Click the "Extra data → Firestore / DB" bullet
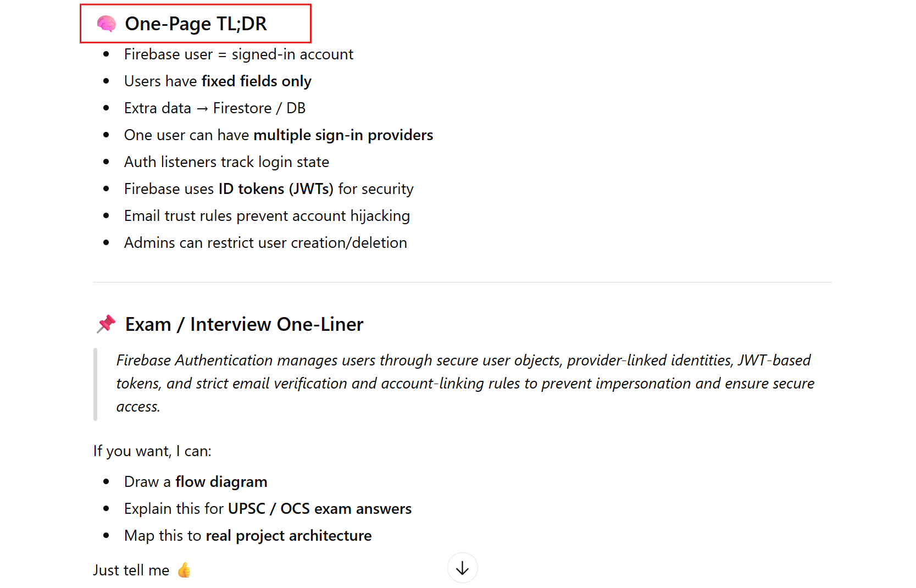This screenshot has width=916, height=588. pyautogui.click(x=215, y=108)
